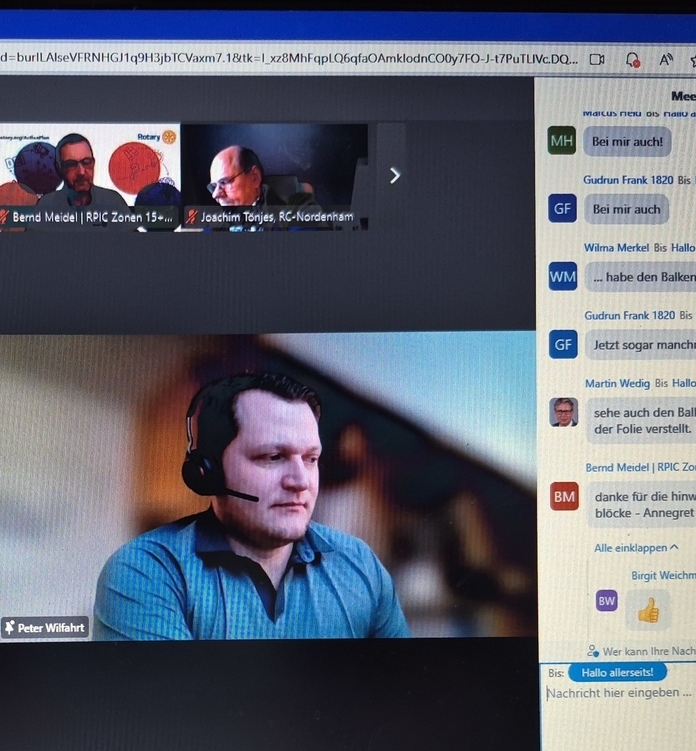Select Bernd Meidel's video thumbnail
Image resolution: width=696 pixels, height=751 pixels.
(x=88, y=170)
